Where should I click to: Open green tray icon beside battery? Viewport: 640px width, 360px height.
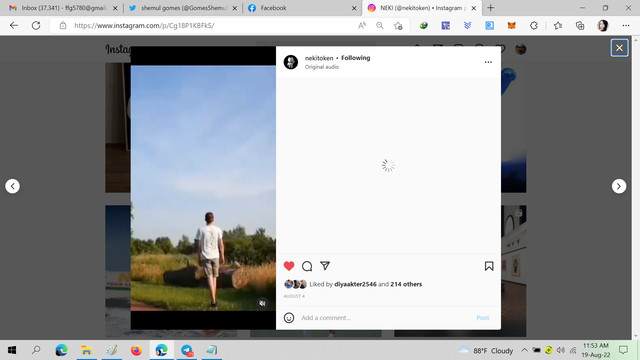549,350
